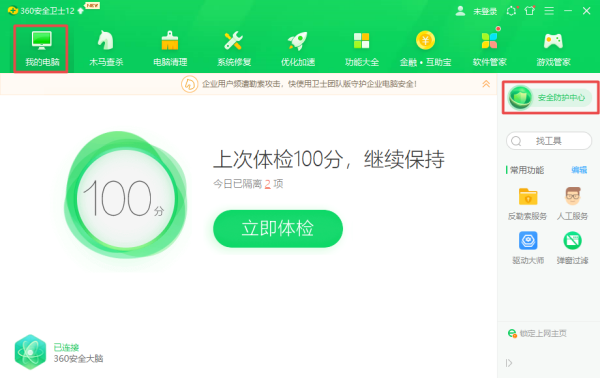Click the 编辑 link for common functions
This screenshot has width=600, height=378.
579,170
